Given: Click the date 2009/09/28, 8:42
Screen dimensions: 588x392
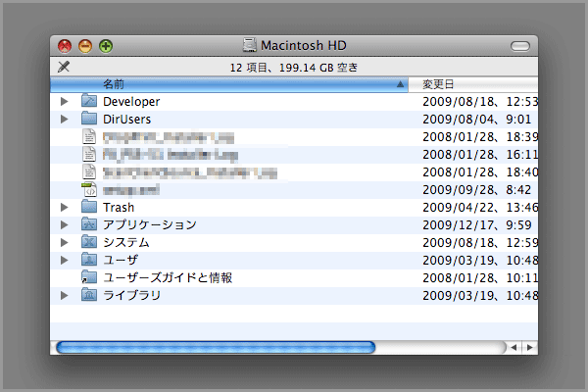Looking at the screenshot, I should (x=477, y=190).
